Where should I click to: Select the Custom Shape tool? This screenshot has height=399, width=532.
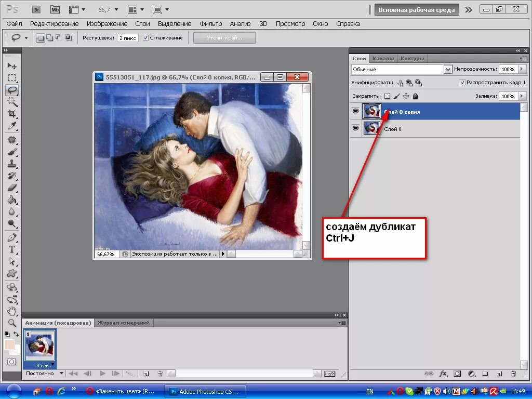point(12,273)
